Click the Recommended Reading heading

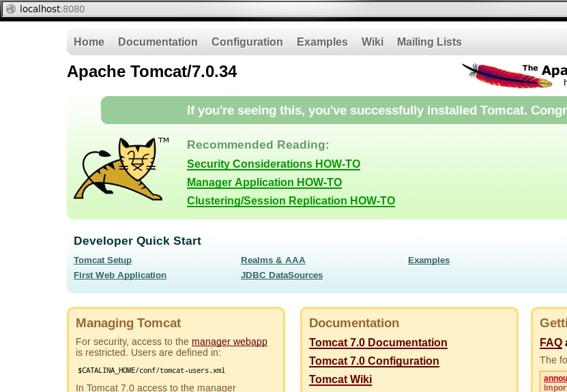click(x=258, y=145)
